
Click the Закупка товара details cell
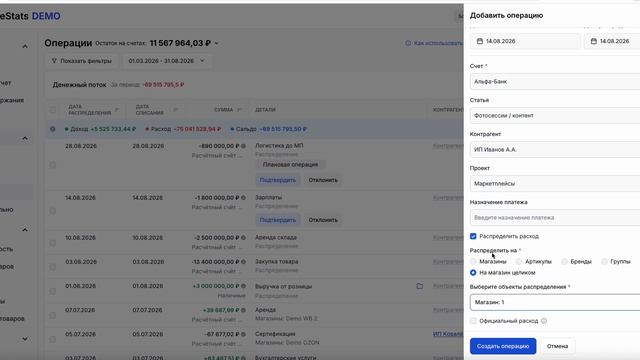coord(277,262)
